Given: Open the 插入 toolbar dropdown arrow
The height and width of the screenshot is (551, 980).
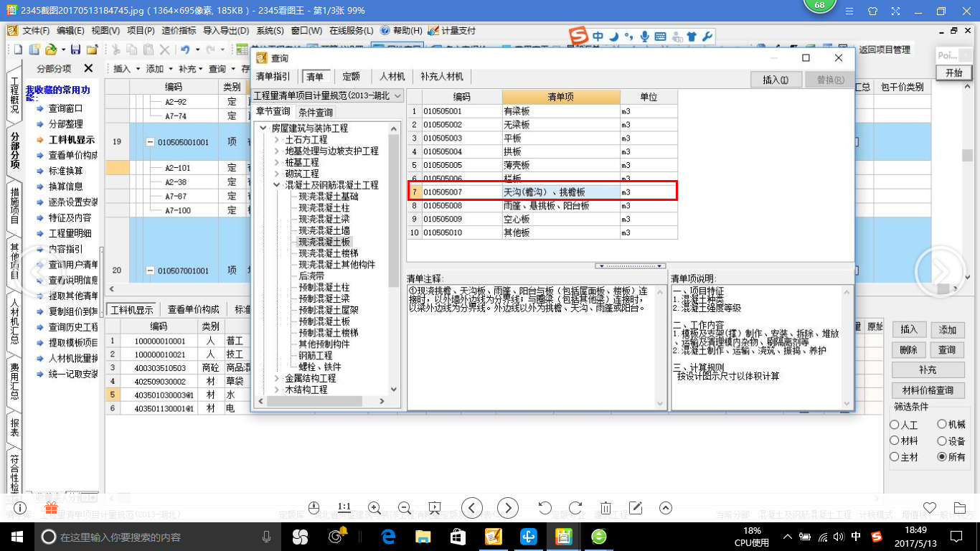Looking at the screenshot, I should pos(138,69).
